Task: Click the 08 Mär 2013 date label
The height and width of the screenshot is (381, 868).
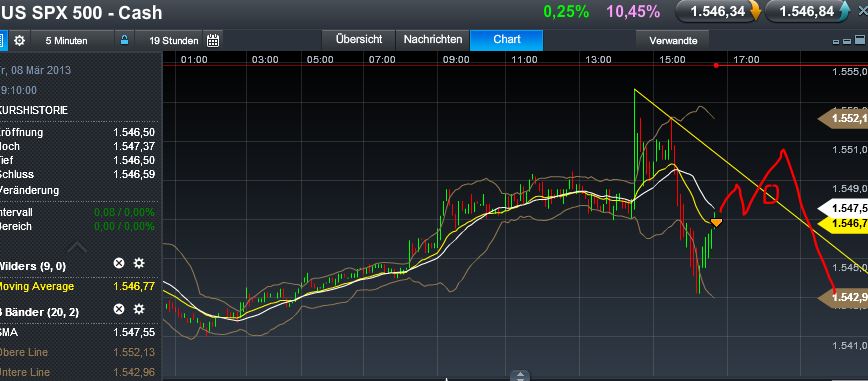Action: click(x=40, y=70)
